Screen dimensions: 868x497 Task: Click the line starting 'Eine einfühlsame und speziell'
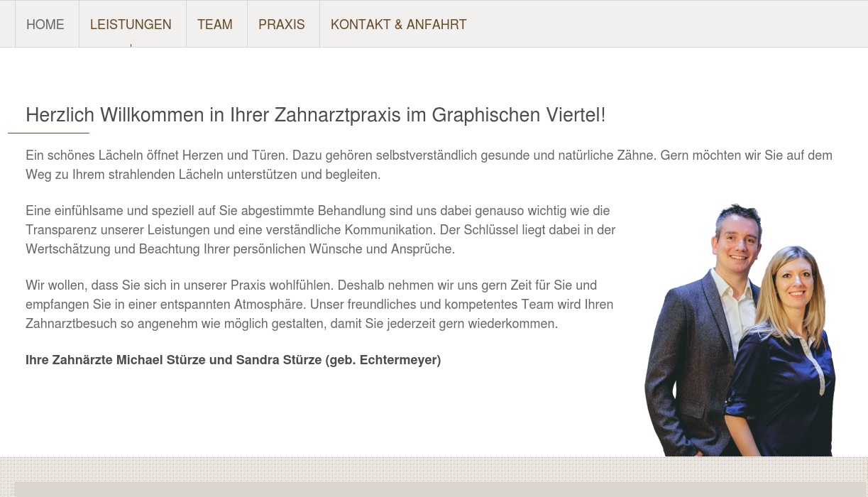(317, 211)
